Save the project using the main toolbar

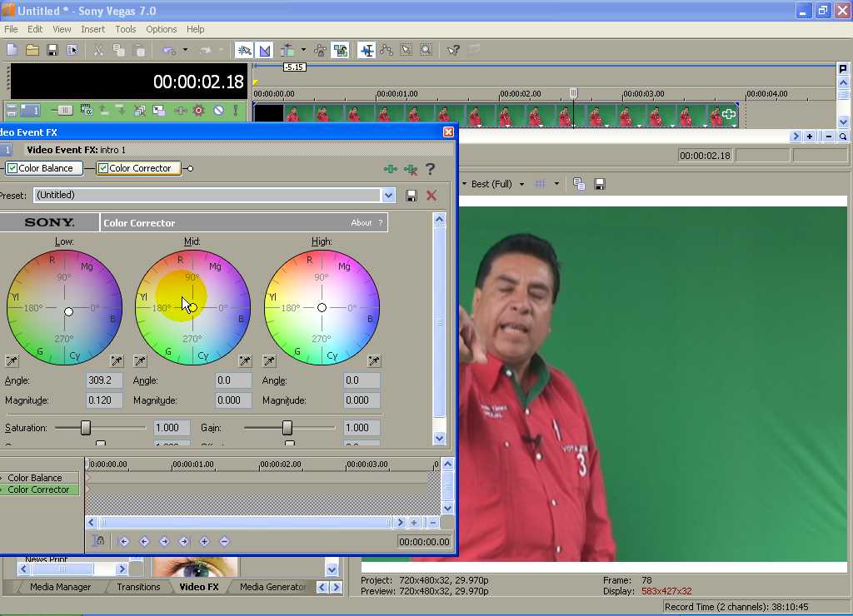point(52,51)
